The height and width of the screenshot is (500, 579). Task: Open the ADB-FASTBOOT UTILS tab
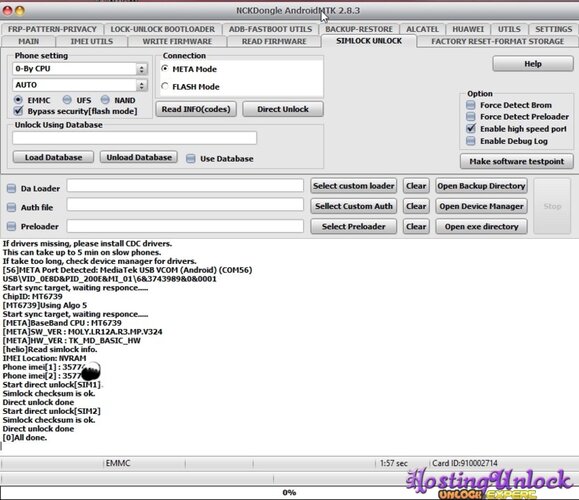[270, 29]
